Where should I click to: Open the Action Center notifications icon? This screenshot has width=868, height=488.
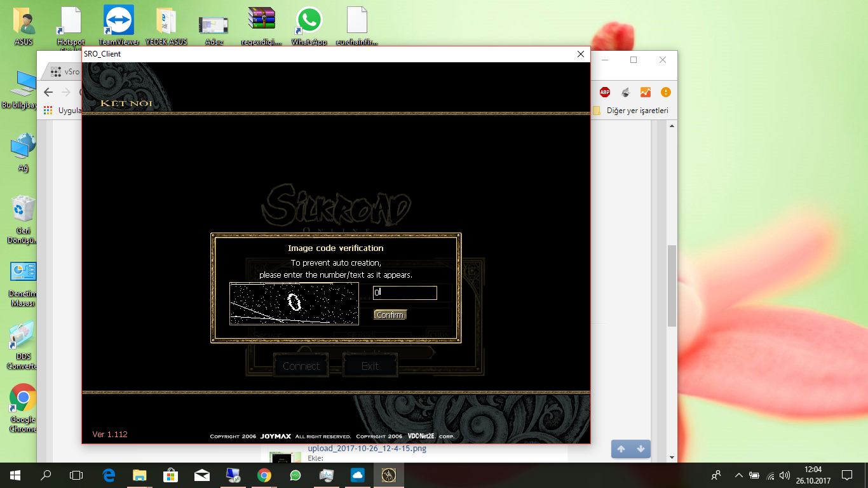[x=847, y=475]
